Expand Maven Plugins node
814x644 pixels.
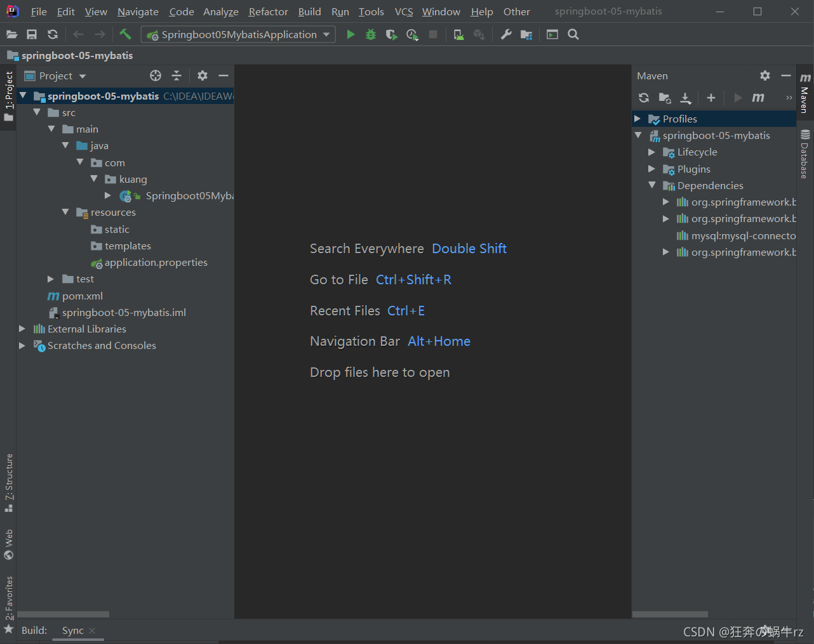tap(651, 169)
